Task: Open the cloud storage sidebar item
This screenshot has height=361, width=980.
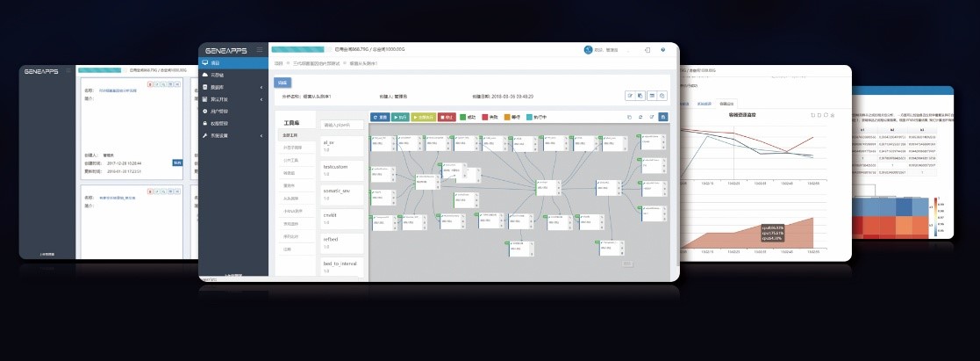Action: click(216, 76)
